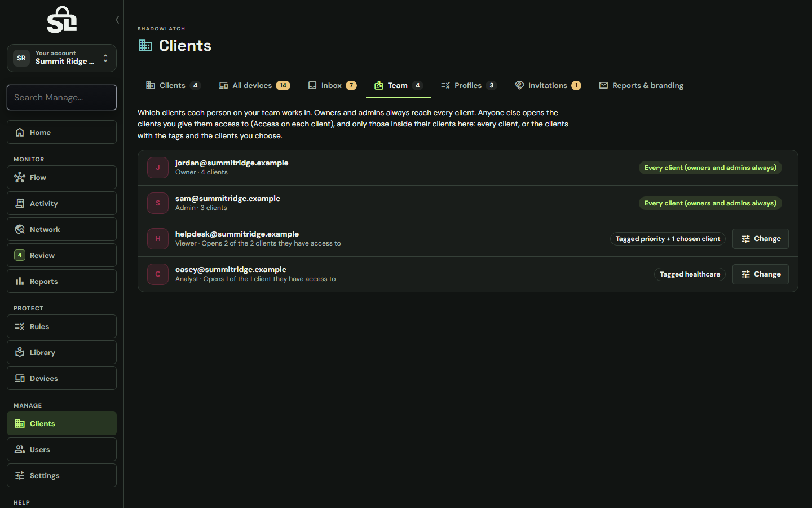Click helpdesk@summitridge.example email
Screen dimensions: 812x508
[x=237, y=234]
